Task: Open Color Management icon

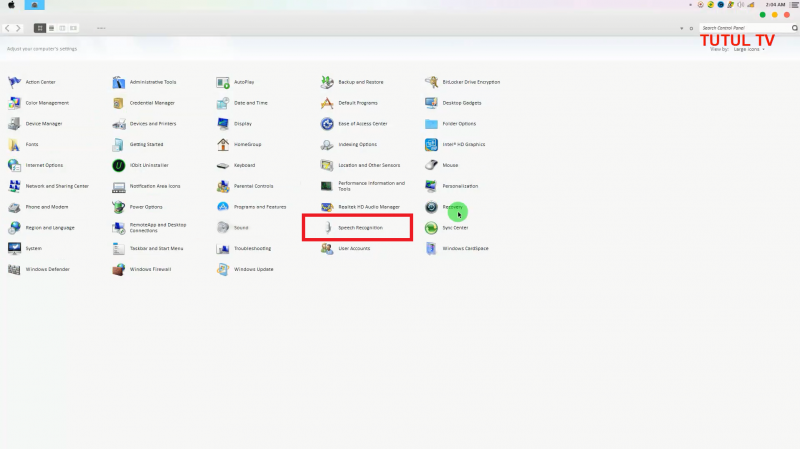Action: [x=14, y=103]
